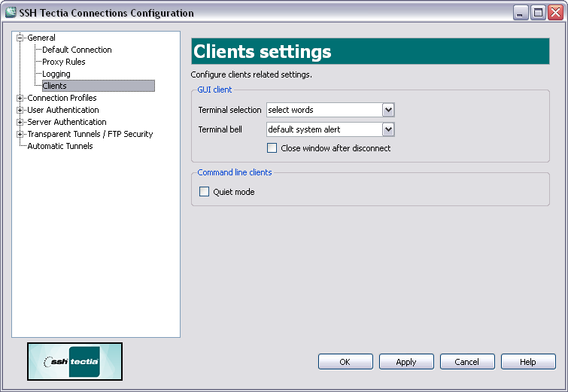This screenshot has width=568, height=392.
Task: Expand the User Authentication node
Action: (x=20, y=110)
